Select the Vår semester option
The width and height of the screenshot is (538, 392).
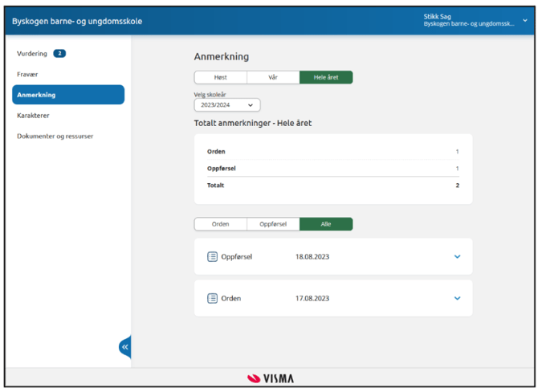click(273, 78)
